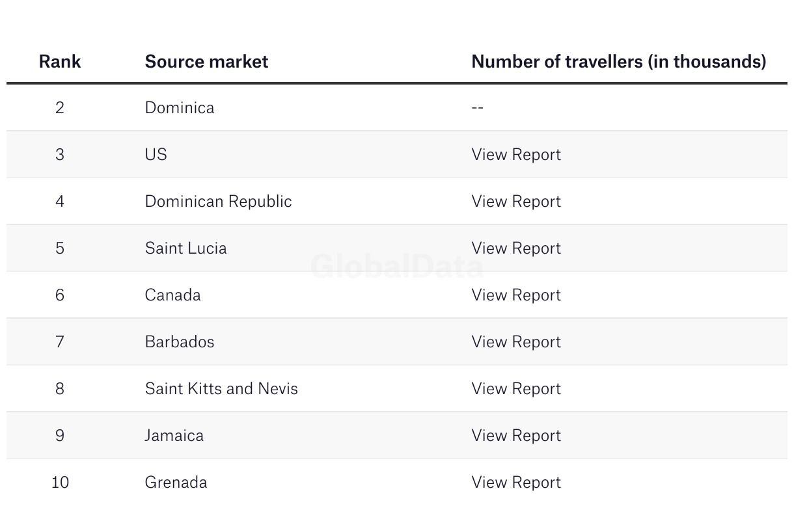Click the US source market cell
Image resolution: width=794 pixels, height=532 pixels.
156,154
